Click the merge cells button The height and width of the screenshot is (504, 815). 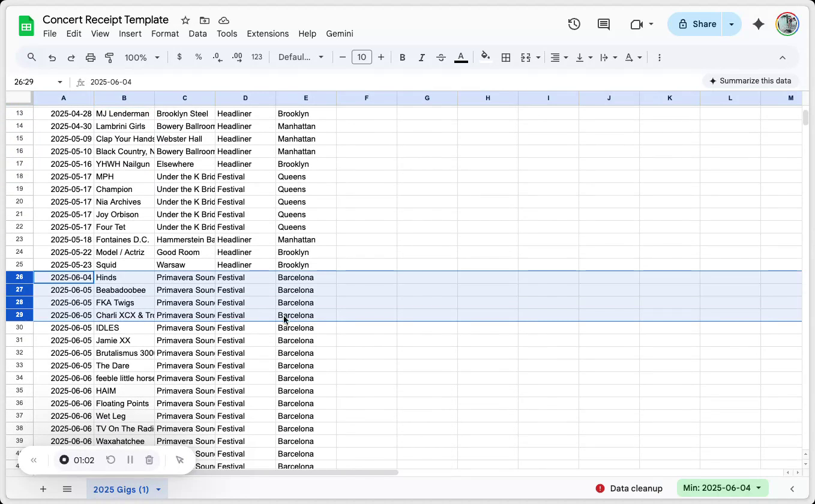pyautogui.click(x=526, y=58)
